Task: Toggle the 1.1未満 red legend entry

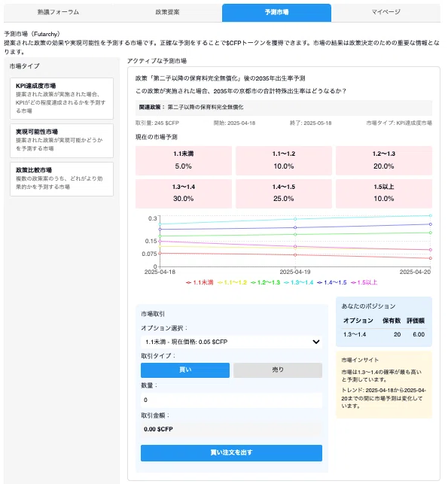Action: (200, 282)
